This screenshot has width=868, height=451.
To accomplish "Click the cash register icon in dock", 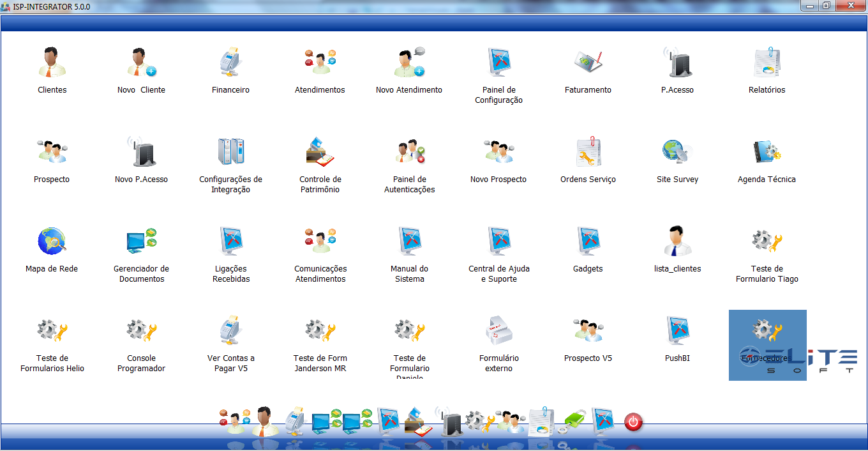I will pyautogui.click(x=294, y=421).
